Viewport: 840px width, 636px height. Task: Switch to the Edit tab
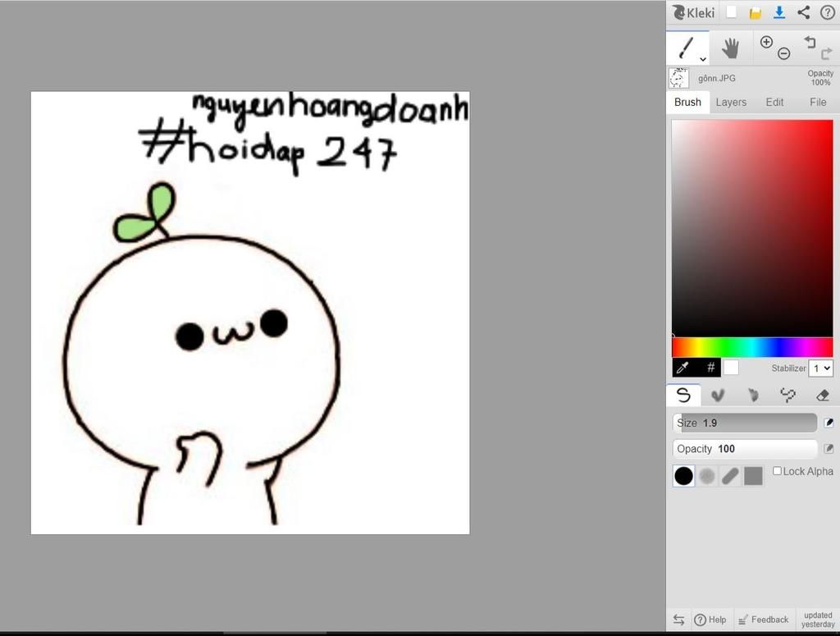774,102
